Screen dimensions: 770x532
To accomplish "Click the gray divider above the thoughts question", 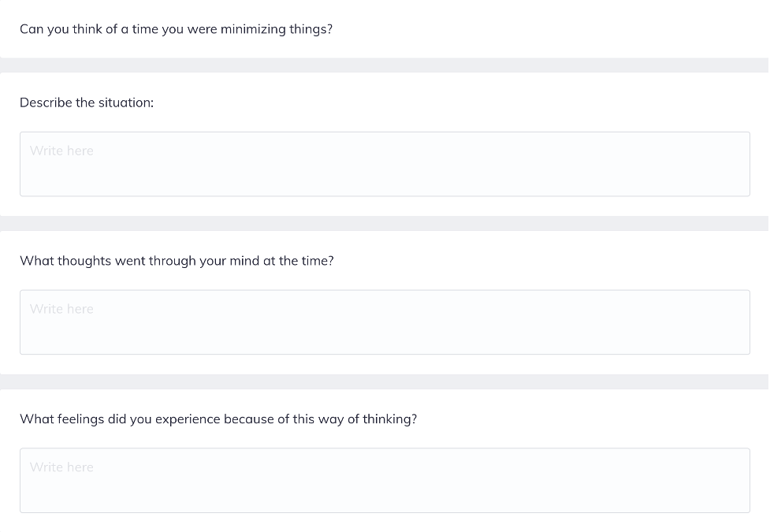I will pos(385,223).
